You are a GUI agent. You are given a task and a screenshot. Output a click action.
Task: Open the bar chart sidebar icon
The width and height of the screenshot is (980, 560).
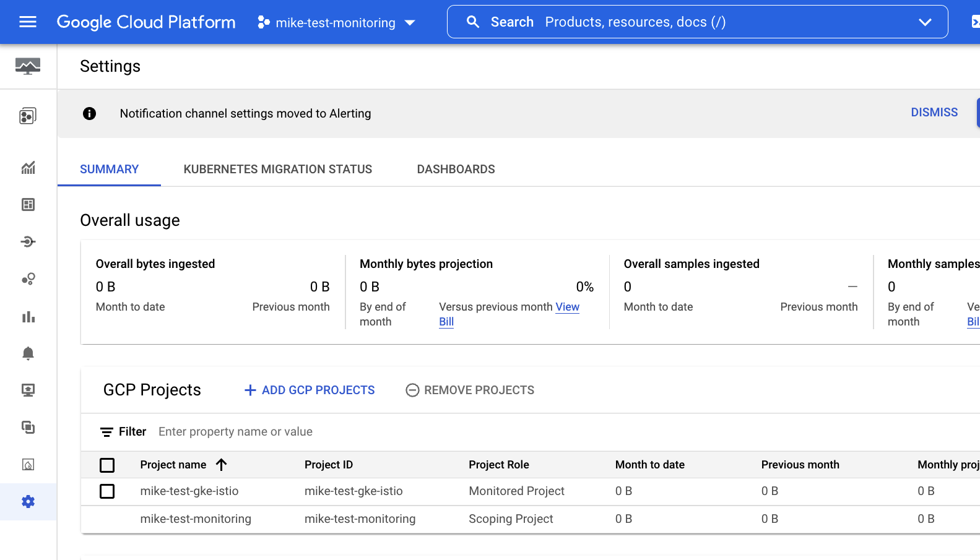point(28,317)
